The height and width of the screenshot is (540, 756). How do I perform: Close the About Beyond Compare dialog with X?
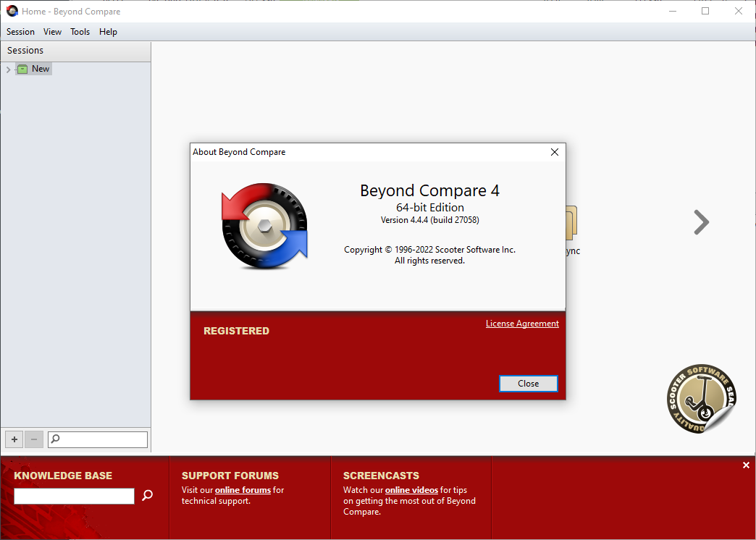(x=555, y=152)
